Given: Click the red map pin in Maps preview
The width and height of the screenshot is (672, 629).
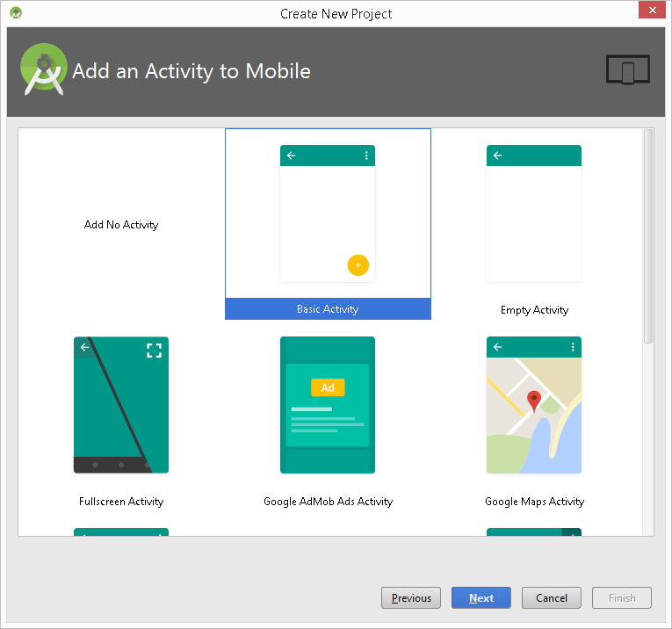Looking at the screenshot, I should click(534, 401).
